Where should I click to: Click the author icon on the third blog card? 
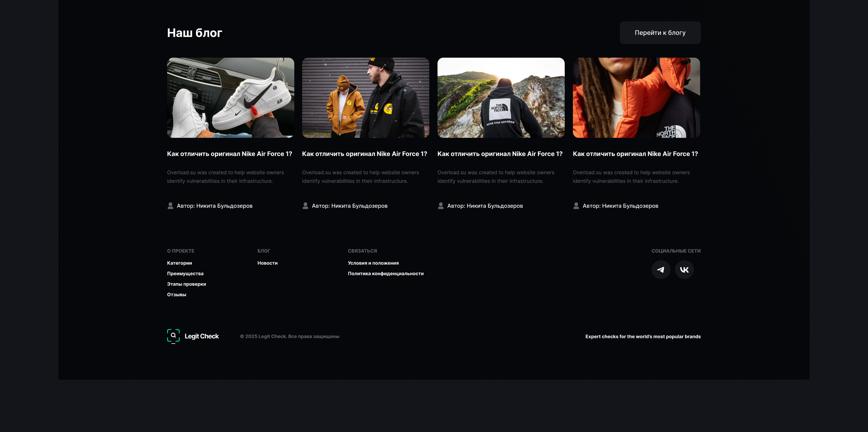pyautogui.click(x=440, y=205)
